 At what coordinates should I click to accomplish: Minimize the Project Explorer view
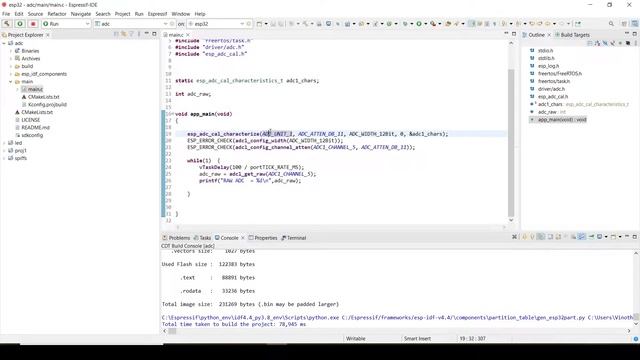tap(147, 34)
